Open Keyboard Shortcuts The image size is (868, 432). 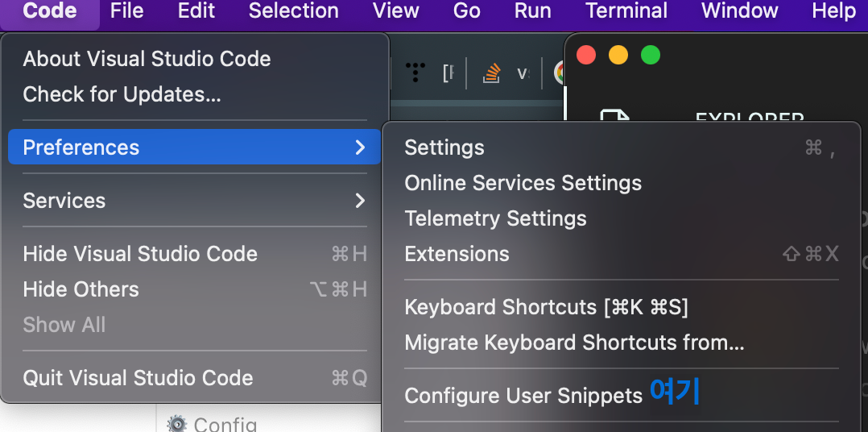(x=621, y=307)
